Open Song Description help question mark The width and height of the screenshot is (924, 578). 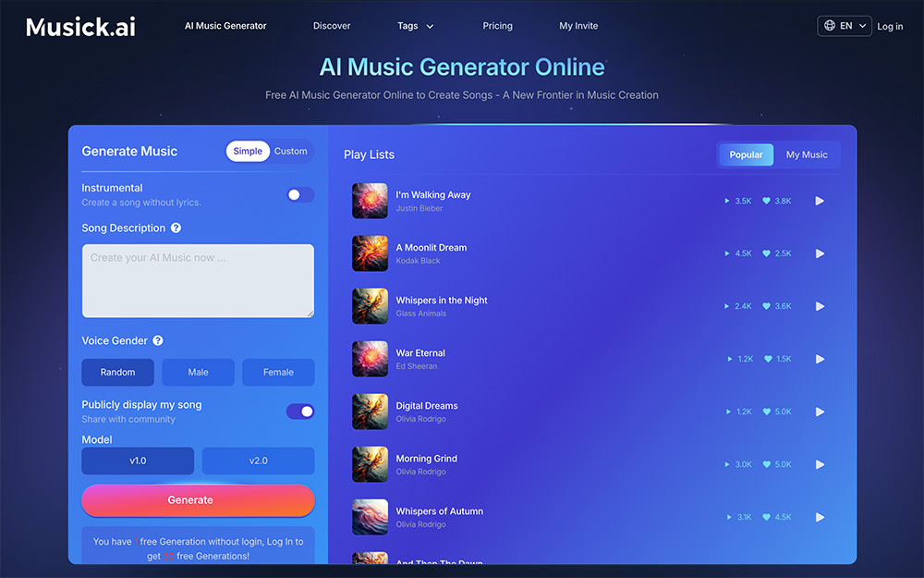(x=176, y=228)
